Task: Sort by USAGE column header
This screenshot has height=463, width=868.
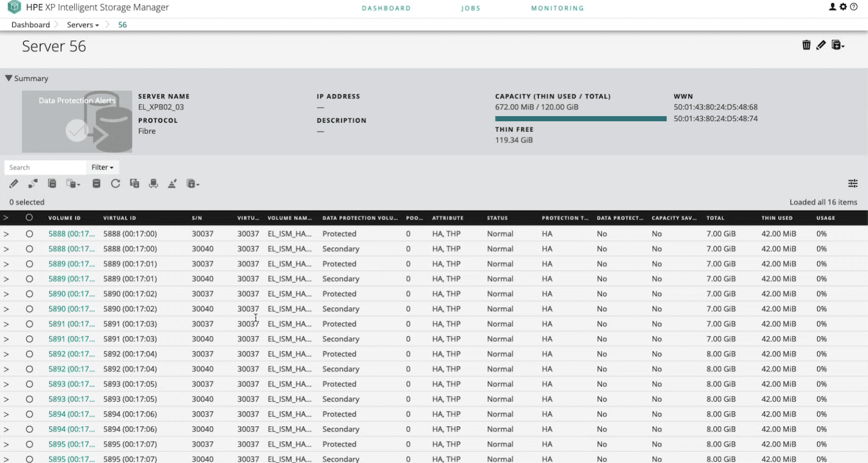Action: 826,218
